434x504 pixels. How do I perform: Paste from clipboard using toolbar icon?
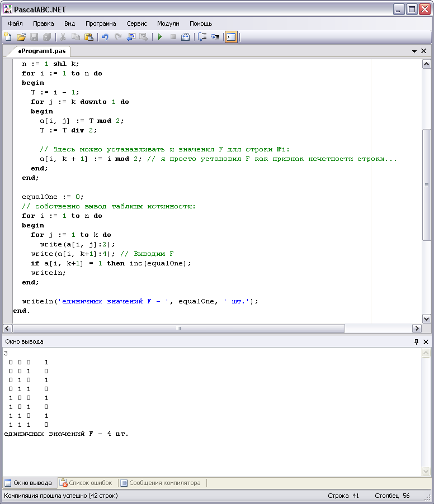(88, 37)
